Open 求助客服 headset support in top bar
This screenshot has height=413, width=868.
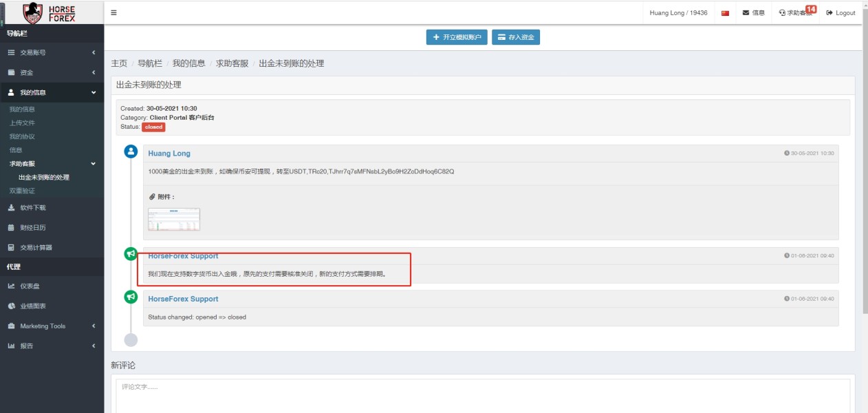pos(795,13)
